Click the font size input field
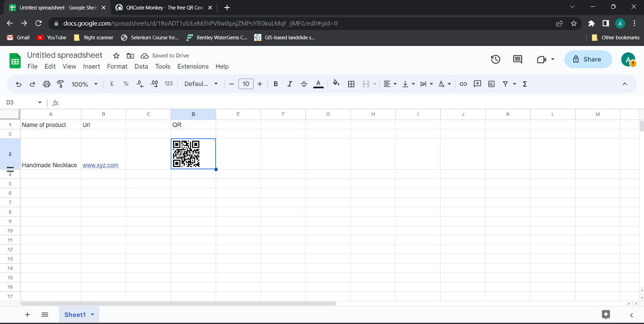The image size is (644, 324). click(246, 84)
